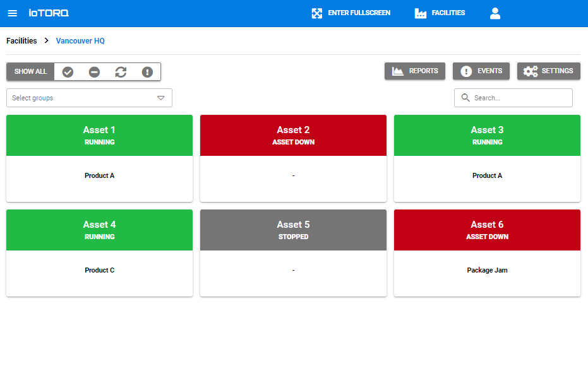This screenshot has height=383, width=588.
Task: Open the Asset 2 down card
Action: click(293, 158)
